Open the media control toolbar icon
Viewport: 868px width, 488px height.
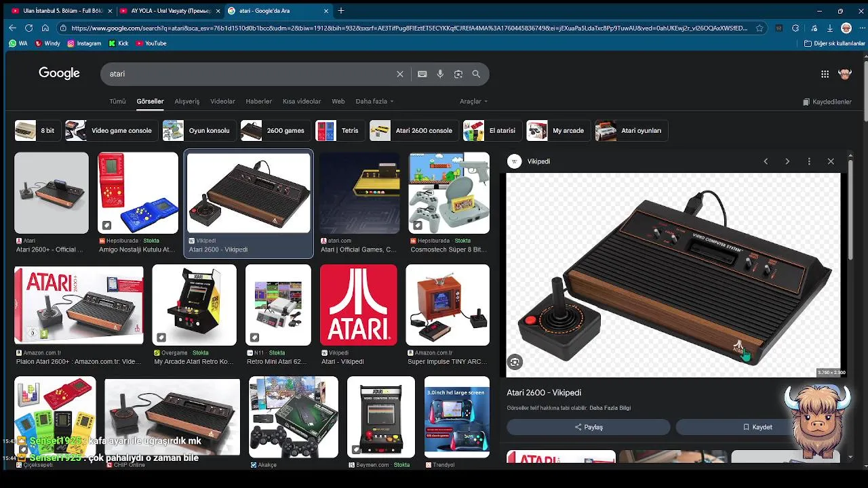813,28
